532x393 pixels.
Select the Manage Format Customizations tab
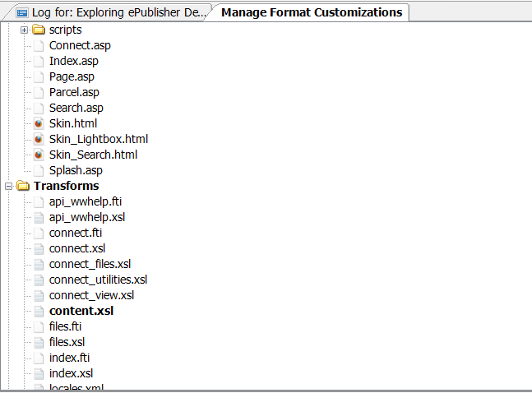point(311,12)
